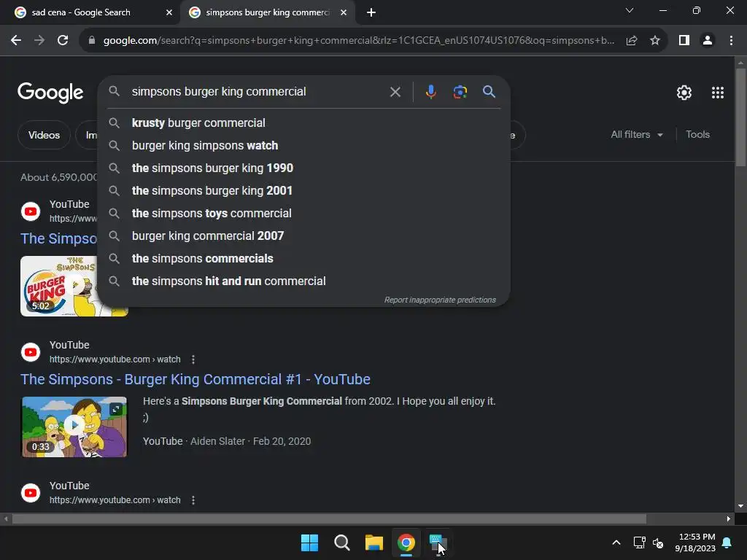Click the browser address bar URL
747x560 pixels.
tap(359, 41)
